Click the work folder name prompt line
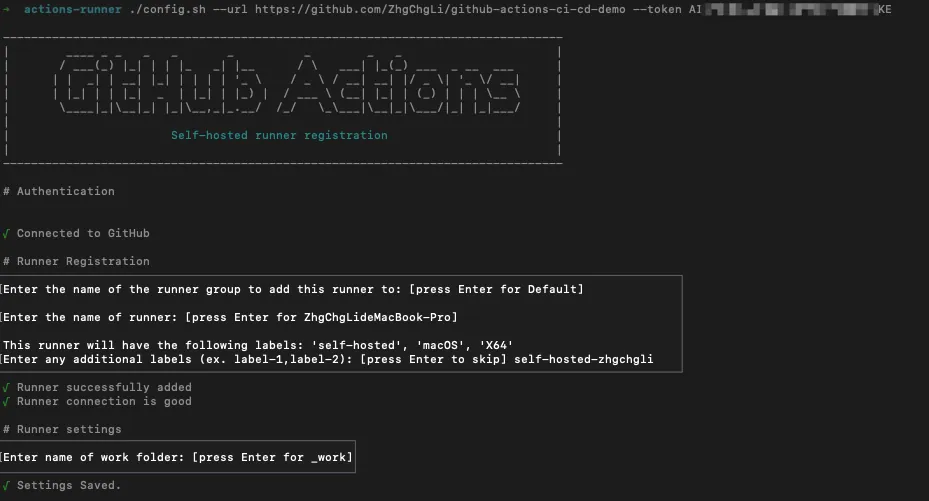 coord(178,457)
